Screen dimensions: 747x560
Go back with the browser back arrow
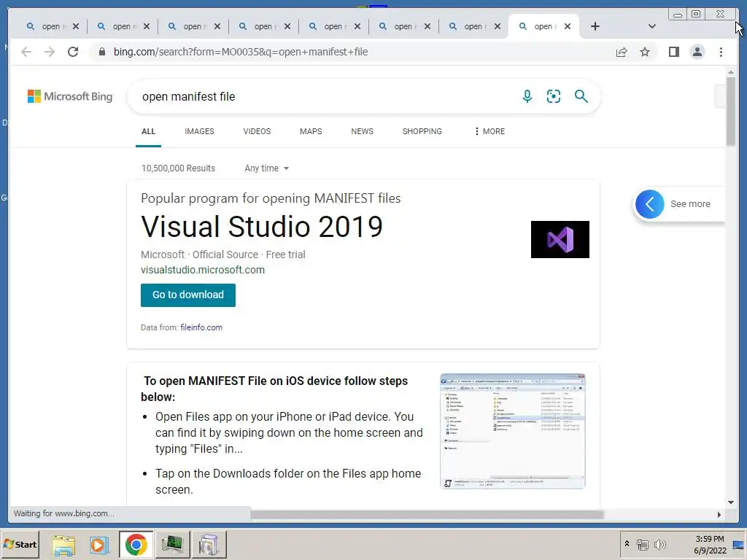[26, 52]
